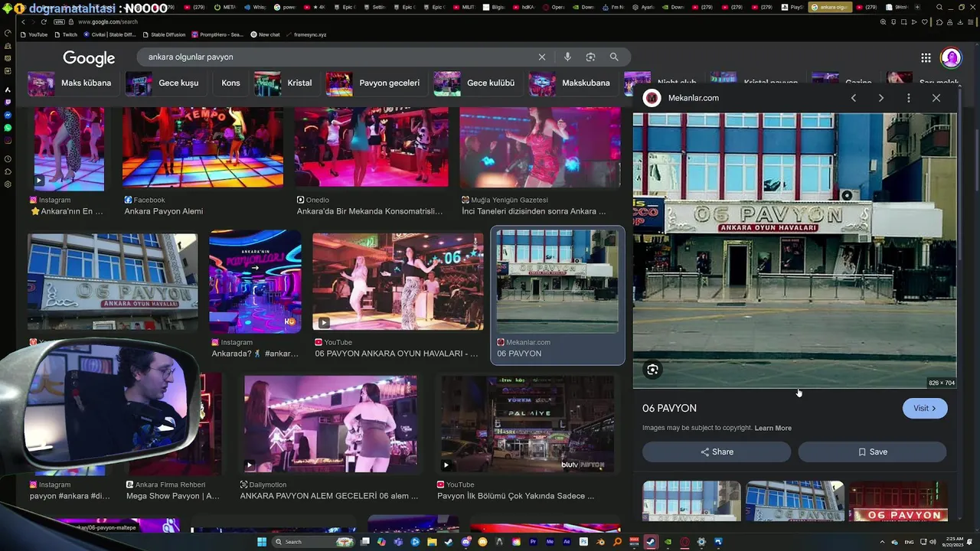The width and height of the screenshot is (980, 551).
Task: Open the PromptHero bookmark
Action: point(217,34)
